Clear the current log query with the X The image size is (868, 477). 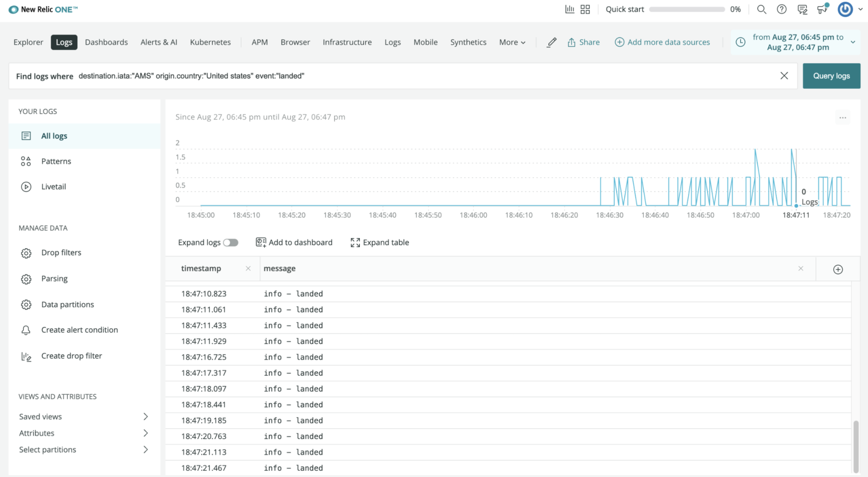point(784,76)
